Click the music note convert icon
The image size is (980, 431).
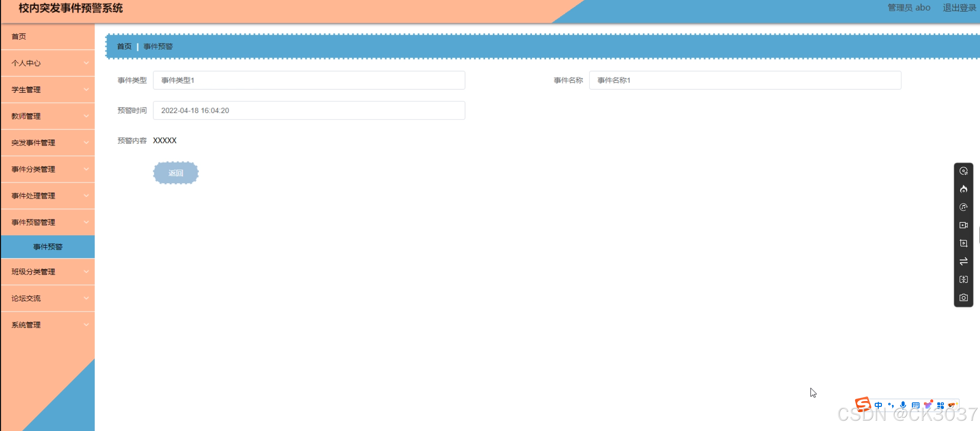963,207
